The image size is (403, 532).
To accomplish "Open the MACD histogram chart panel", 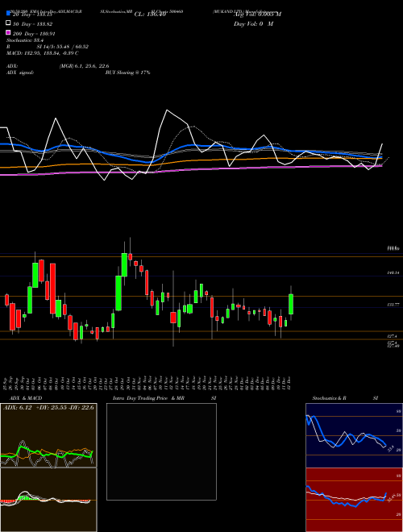I will [x=48, y=500].
